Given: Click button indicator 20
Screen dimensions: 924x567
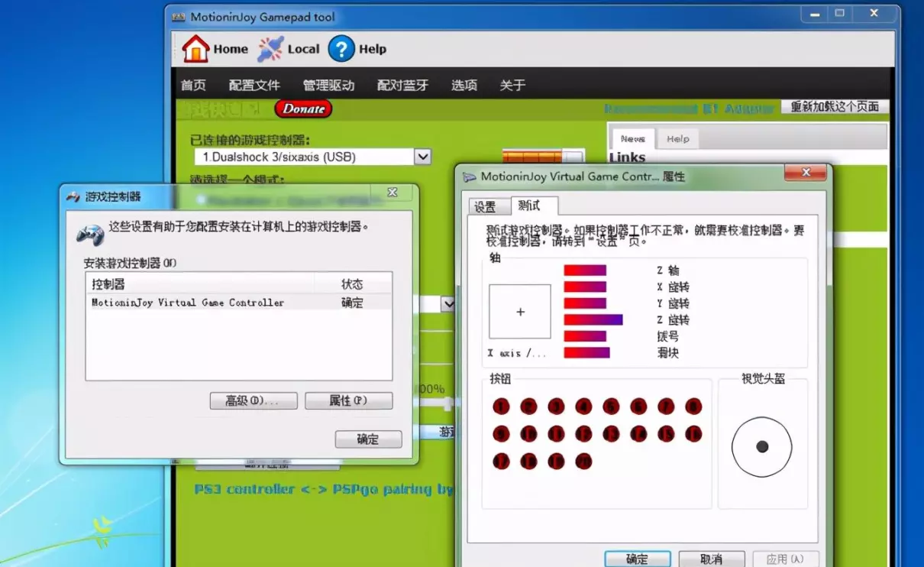Looking at the screenshot, I should (583, 462).
